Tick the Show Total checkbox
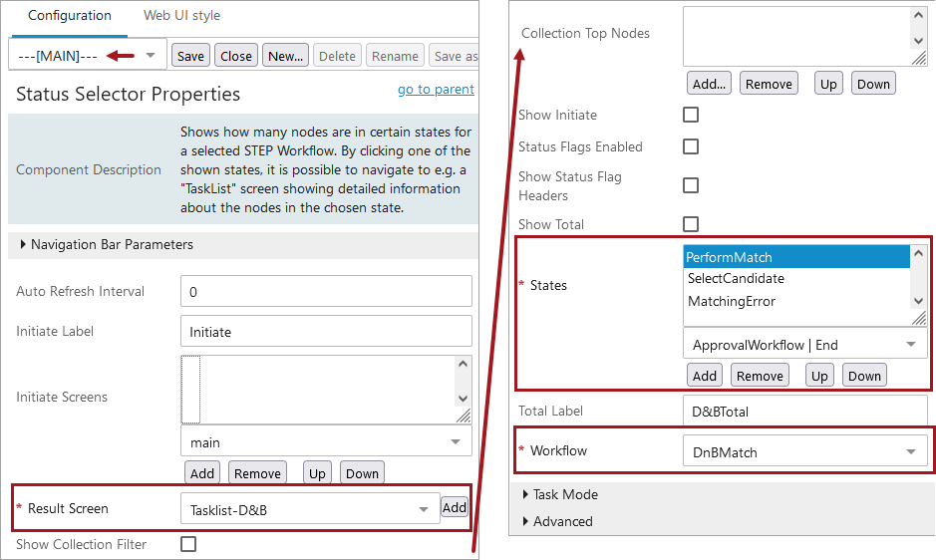 point(691,224)
